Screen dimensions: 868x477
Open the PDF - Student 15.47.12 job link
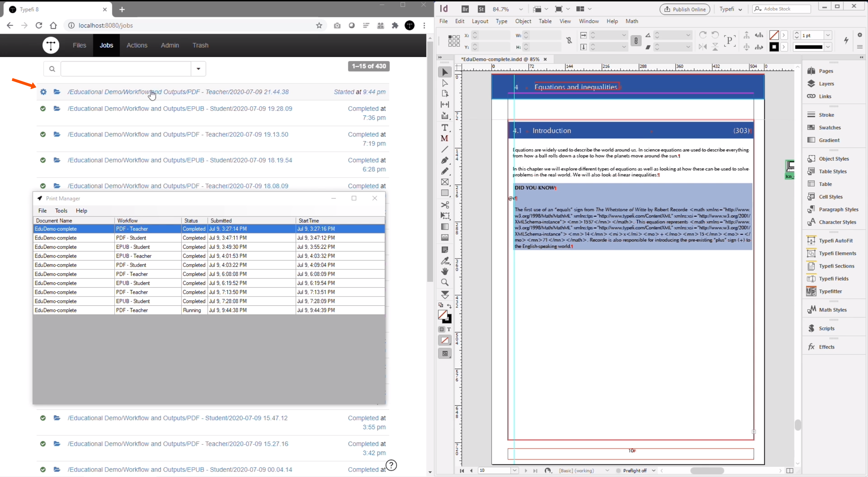tap(177, 418)
